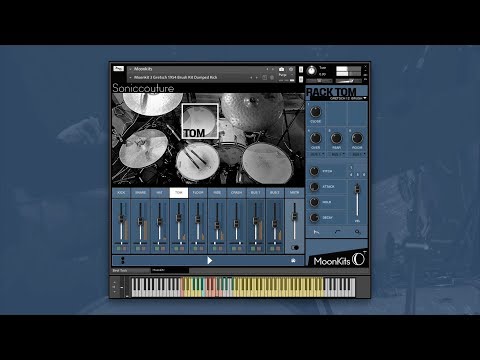Select previous preset arrow beside Brush Kit name
The height and width of the screenshot is (360, 480).
(251, 77)
